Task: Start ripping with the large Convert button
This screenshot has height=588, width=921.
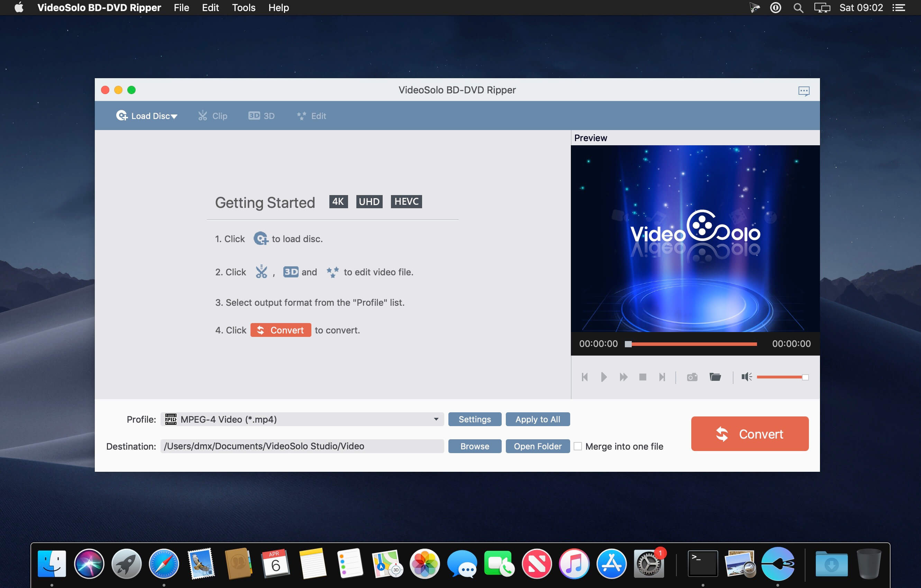Action: pos(750,434)
